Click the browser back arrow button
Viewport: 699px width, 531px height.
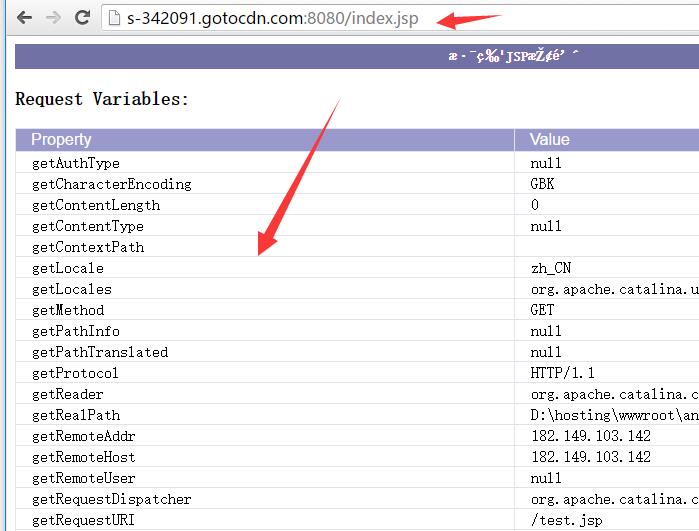coord(24,18)
